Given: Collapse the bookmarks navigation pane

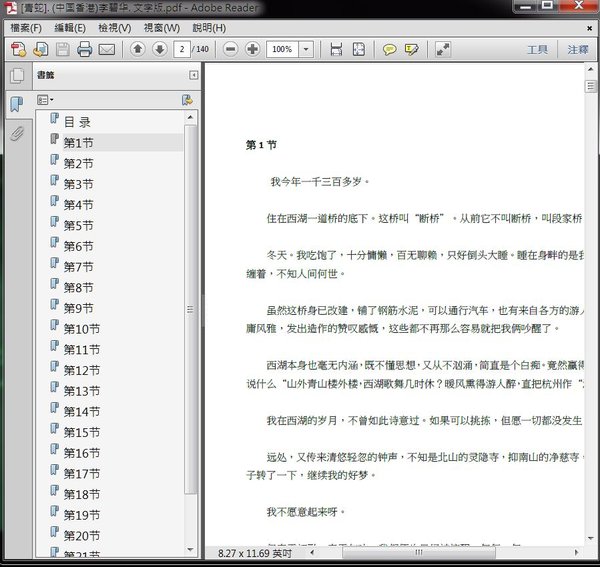Looking at the screenshot, I should click(193, 75).
